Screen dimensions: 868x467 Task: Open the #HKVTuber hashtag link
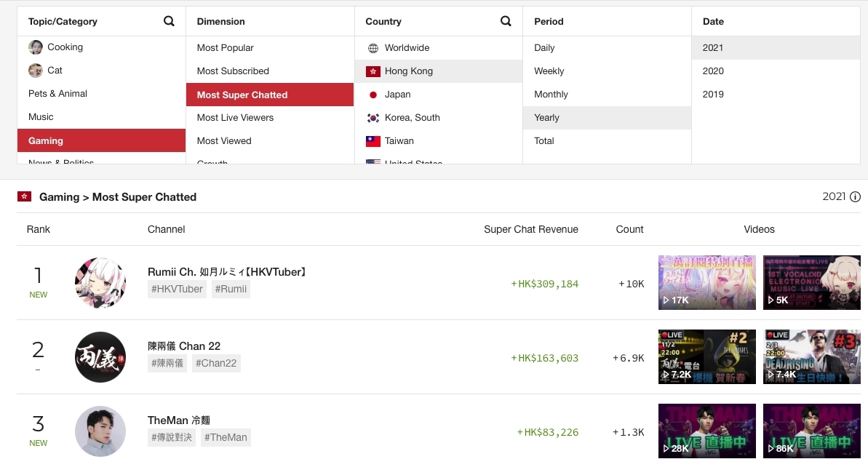[178, 289]
